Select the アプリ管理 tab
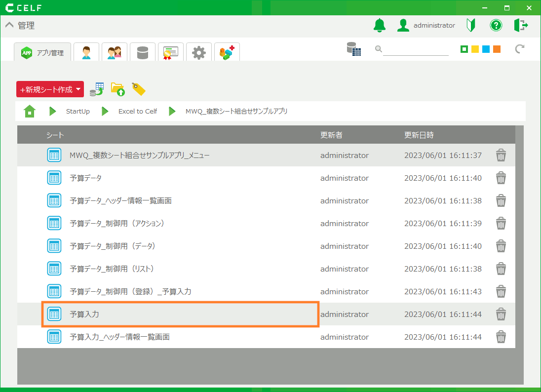541x392 pixels. tap(43, 52)
